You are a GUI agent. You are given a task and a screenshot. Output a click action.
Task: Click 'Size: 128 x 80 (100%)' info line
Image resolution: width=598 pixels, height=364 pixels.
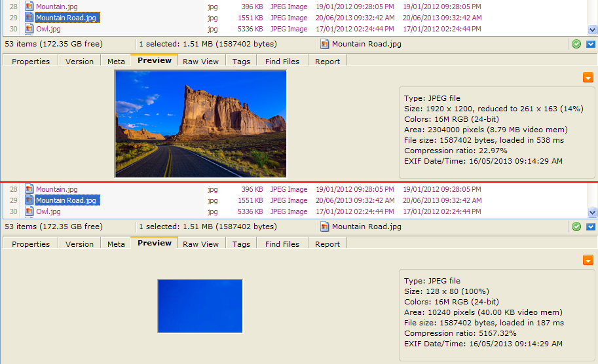[x=447, y=291]
